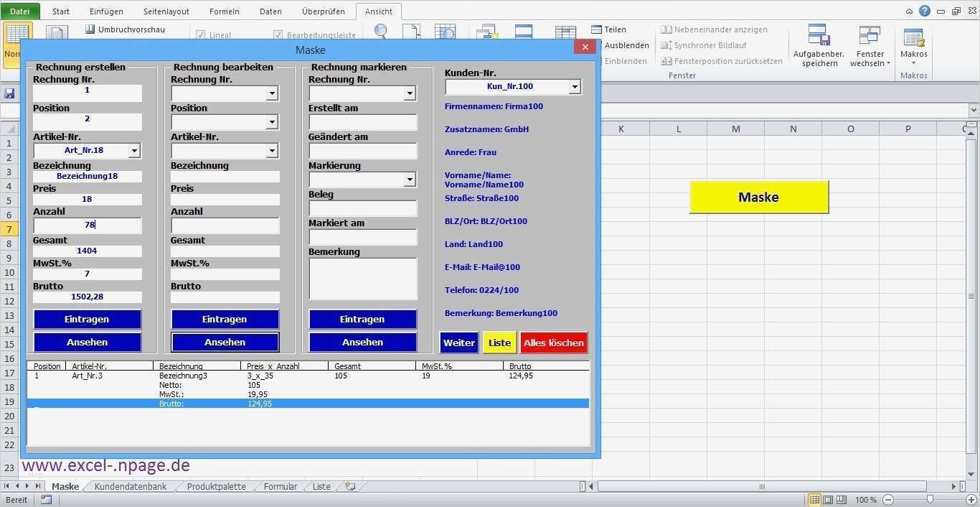Open Fenster wechseln from the ribbon

(x=870, y=45)
